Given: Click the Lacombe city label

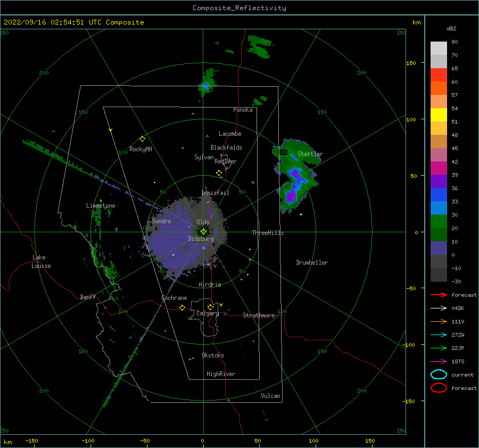Looking at the screenshot, I should pyautogui.click(x=230, y=134).
